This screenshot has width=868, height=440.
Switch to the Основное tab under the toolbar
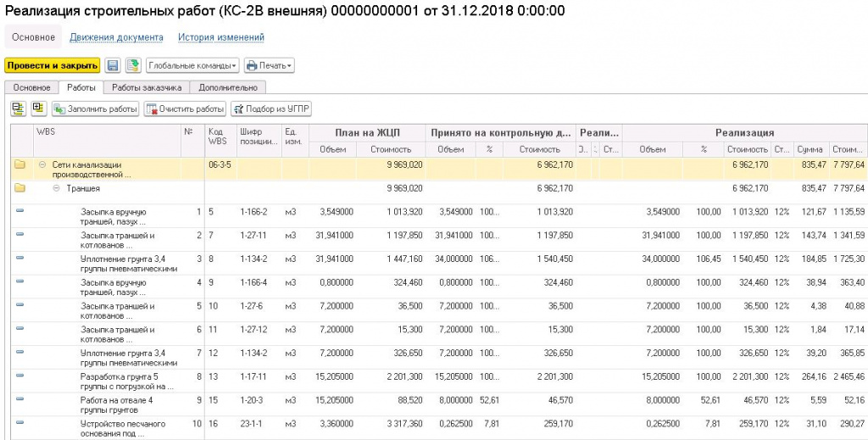[32, 87]
